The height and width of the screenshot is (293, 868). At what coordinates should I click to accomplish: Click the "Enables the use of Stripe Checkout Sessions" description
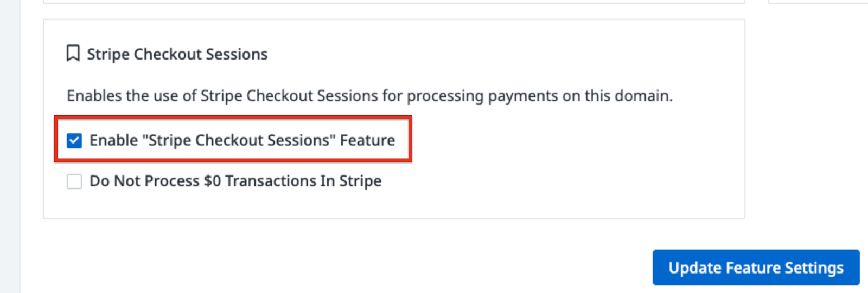click(369, 96)
